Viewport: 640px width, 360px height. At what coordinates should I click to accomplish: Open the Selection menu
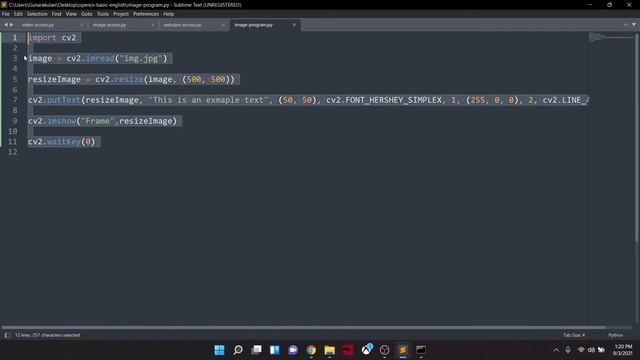[x=37, y=14]
